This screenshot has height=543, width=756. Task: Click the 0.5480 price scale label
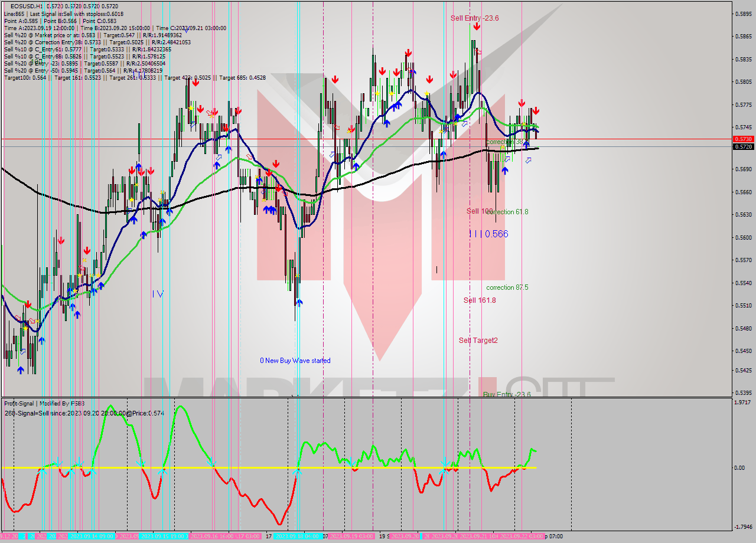pos(743,328)
